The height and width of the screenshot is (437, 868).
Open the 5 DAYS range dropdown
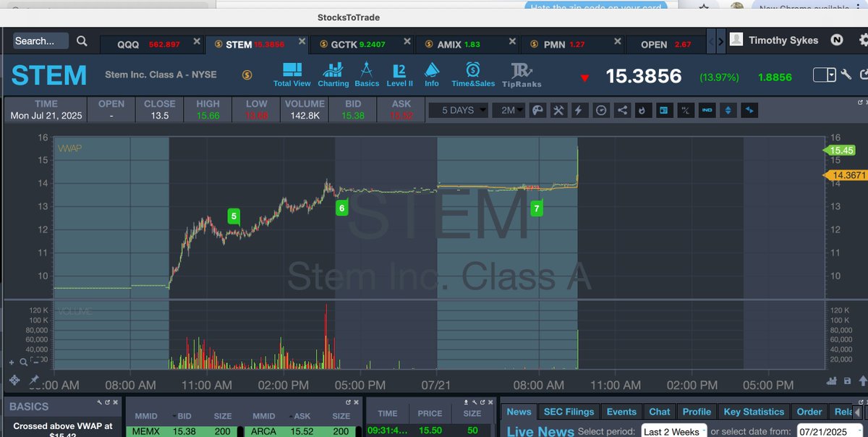point(458,111)
